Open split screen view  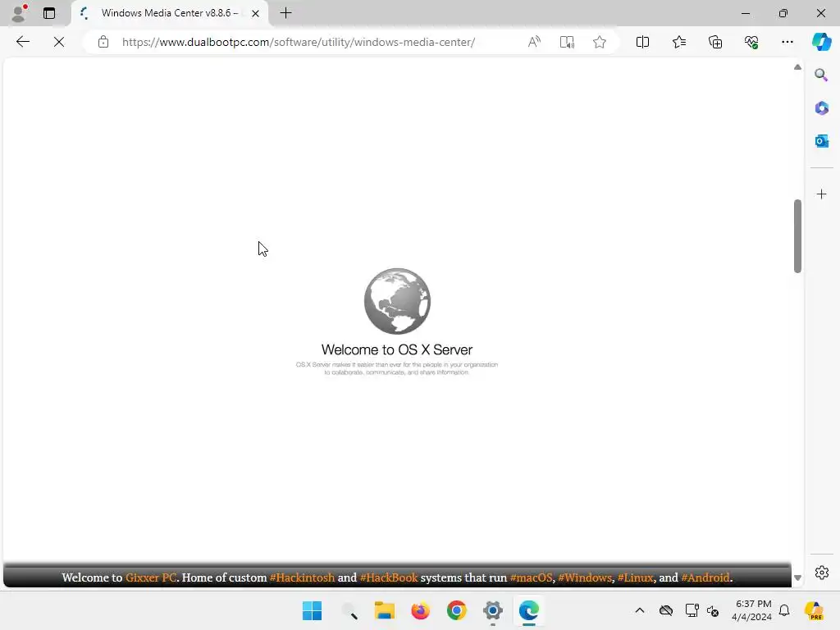tap(642, 42)
